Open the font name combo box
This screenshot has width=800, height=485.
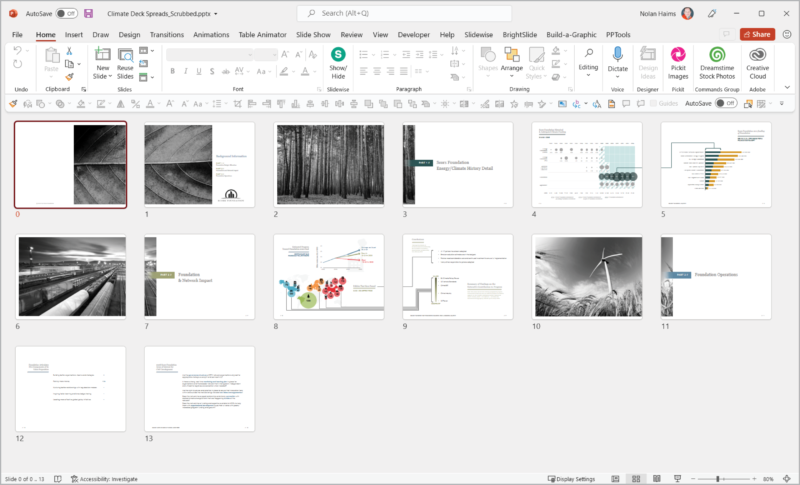tap(210, 55)
